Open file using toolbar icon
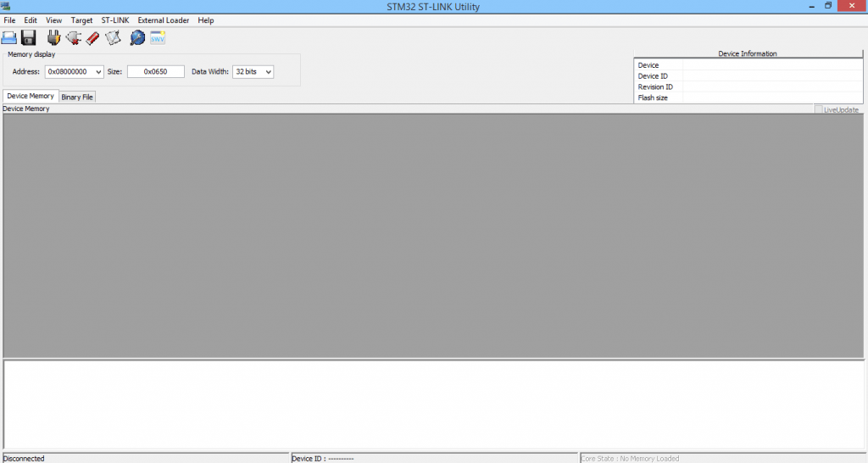Viewport: 868px width, 463px height. [8, 37]
